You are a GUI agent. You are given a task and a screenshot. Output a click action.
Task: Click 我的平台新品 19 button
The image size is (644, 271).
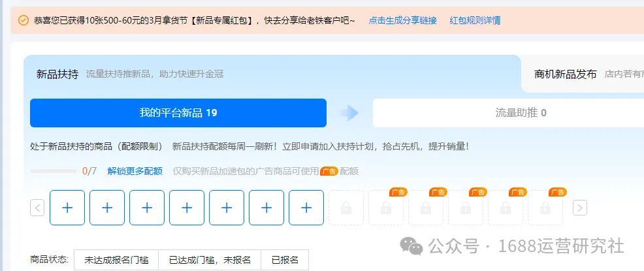tap(178, 113)
